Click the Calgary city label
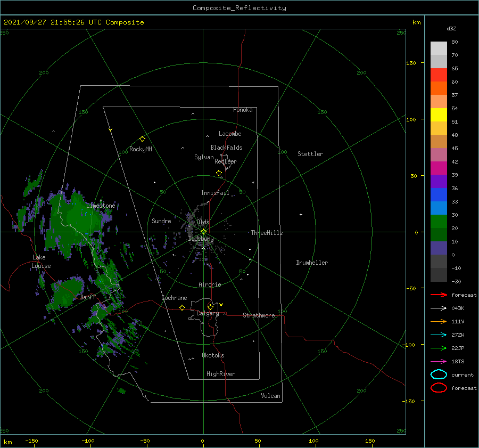Screen dimensions: 479x448 [x=208, y=313]
